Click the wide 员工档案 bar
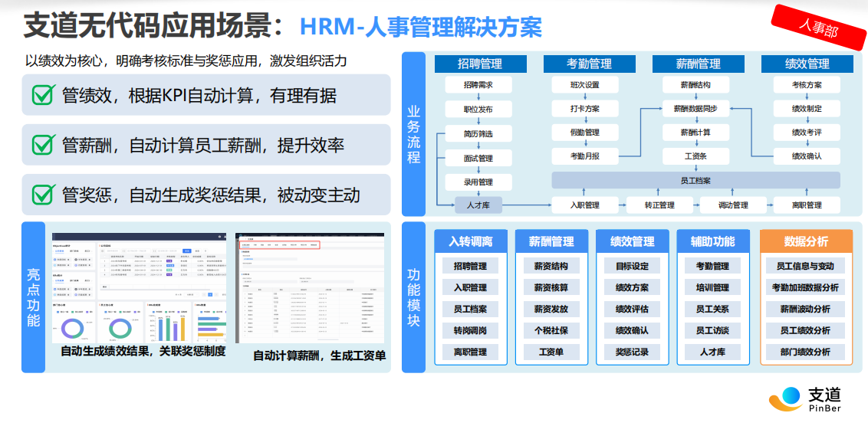This screenshot has height=426, width=868. coord(695,180)
